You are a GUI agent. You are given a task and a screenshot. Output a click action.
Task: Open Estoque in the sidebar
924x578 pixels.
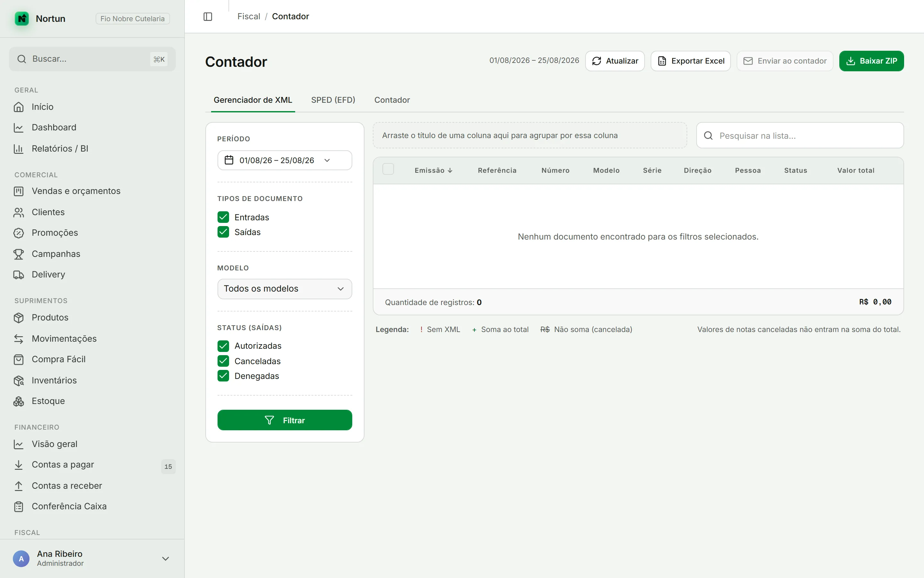(x=92, y=401)
